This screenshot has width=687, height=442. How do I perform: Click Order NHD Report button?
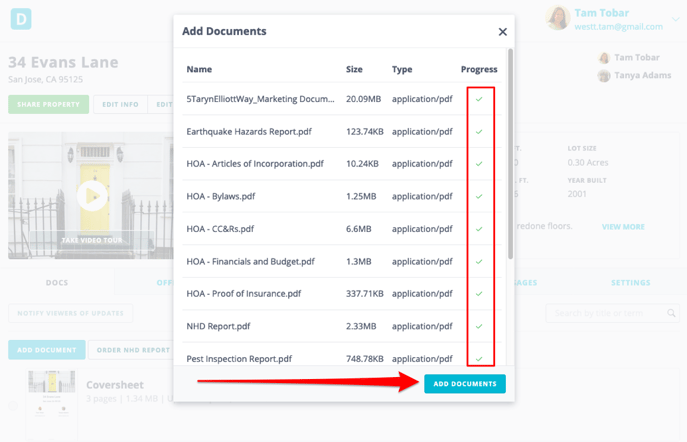[x=131, y=350]
